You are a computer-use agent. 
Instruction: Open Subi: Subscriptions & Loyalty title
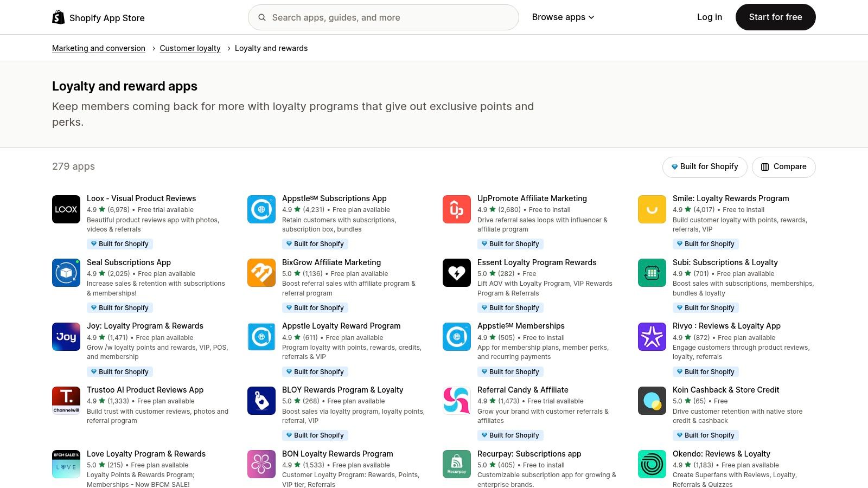pyautogui.click(x=725, y=262)
